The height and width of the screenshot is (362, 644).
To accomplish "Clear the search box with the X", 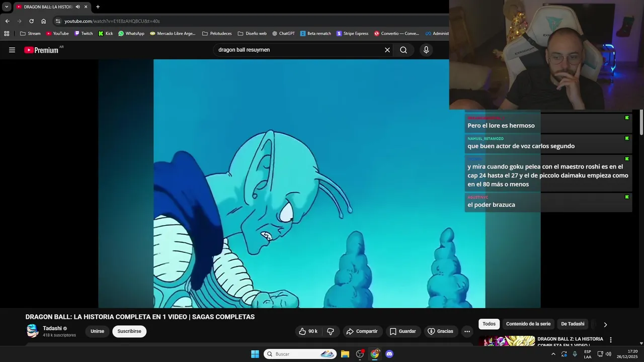I will coord(387,50).
